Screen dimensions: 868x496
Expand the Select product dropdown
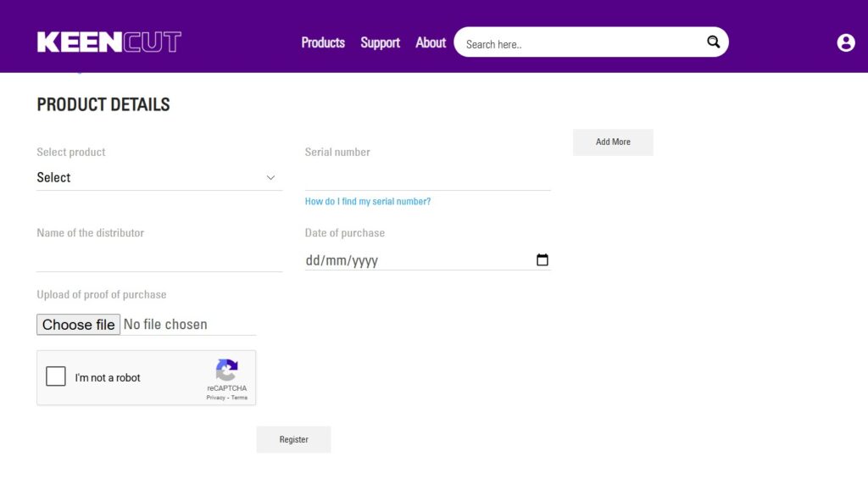[x=158, y=177]
